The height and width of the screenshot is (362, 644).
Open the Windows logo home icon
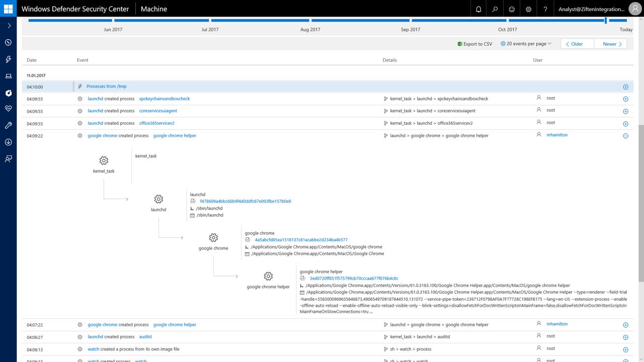click(8, 9)
